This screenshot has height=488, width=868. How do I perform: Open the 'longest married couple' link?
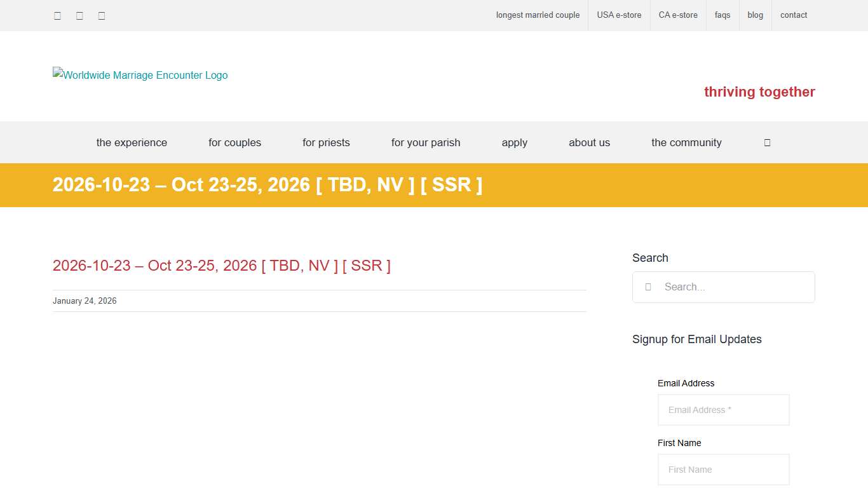point(538,15)
